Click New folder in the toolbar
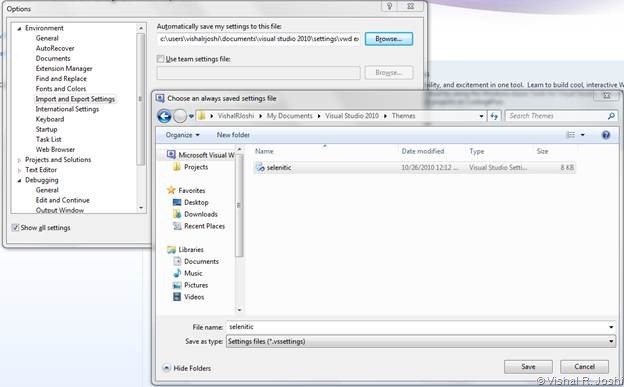624x387 pixels. coord(233,135)
